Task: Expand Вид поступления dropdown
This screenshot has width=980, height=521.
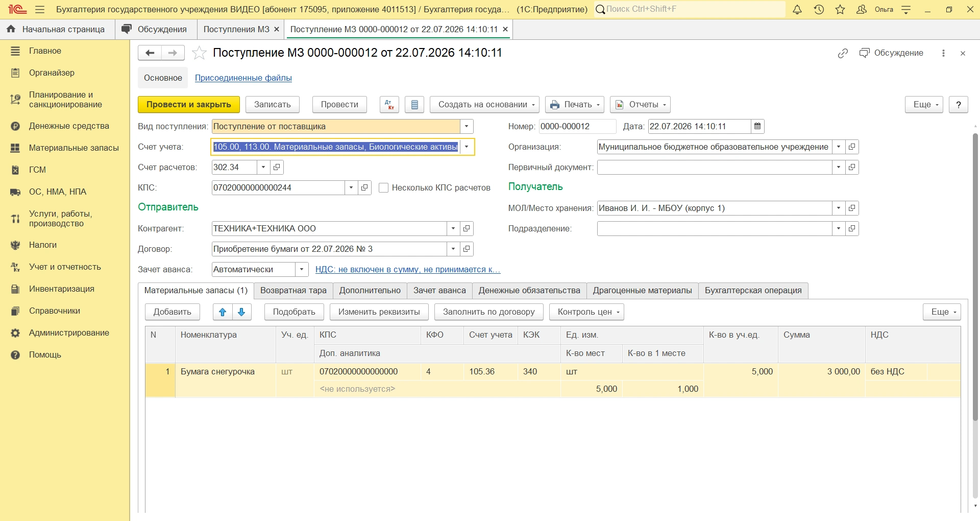Action: click(x=467, y=126)
